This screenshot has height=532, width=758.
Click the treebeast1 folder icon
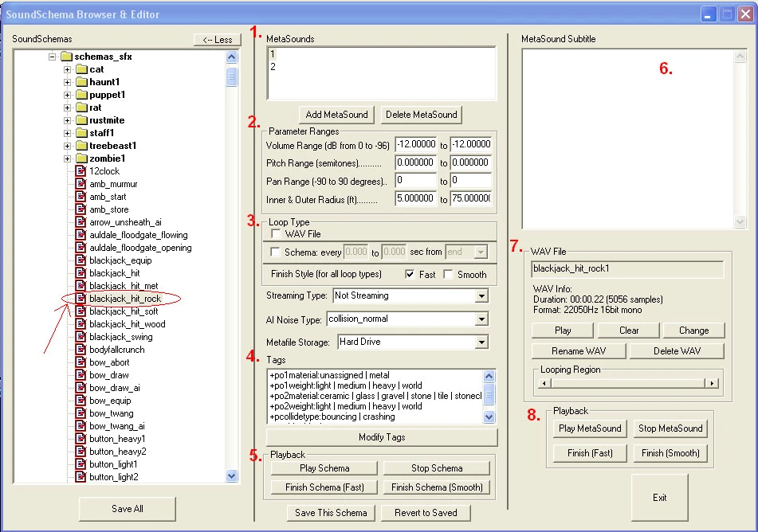[81, 146]
